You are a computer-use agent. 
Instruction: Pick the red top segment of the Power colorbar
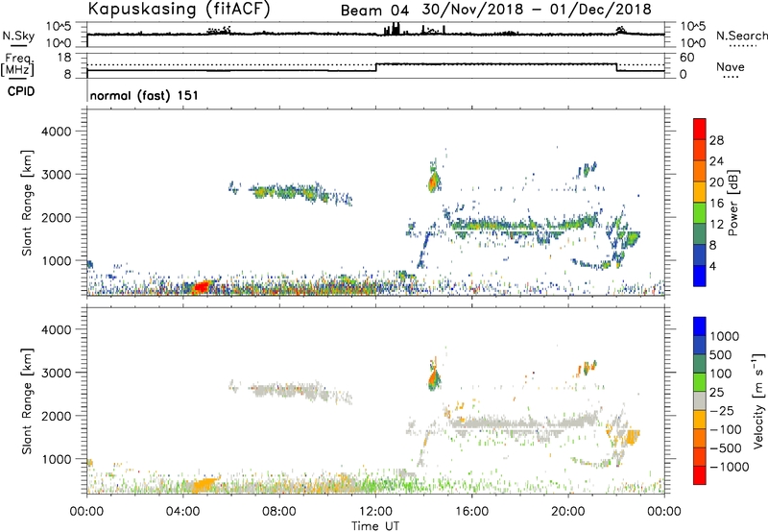700,130
